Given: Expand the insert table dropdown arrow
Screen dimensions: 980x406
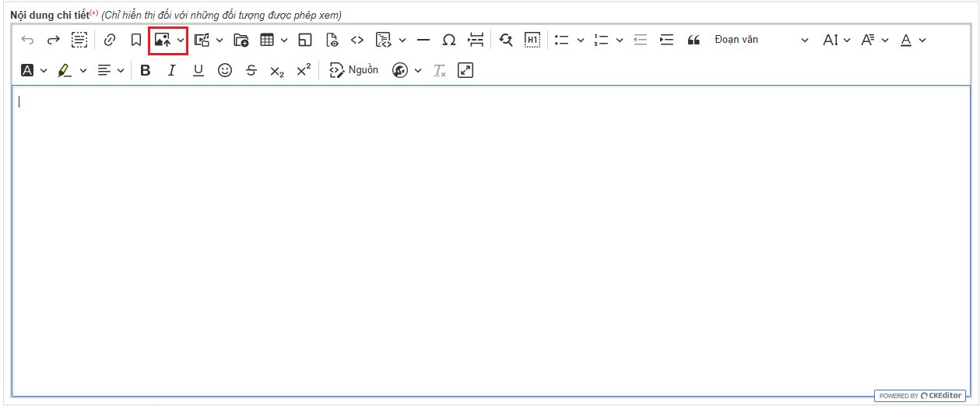Looking at the screenshot, I should click(x=284, y=40).
